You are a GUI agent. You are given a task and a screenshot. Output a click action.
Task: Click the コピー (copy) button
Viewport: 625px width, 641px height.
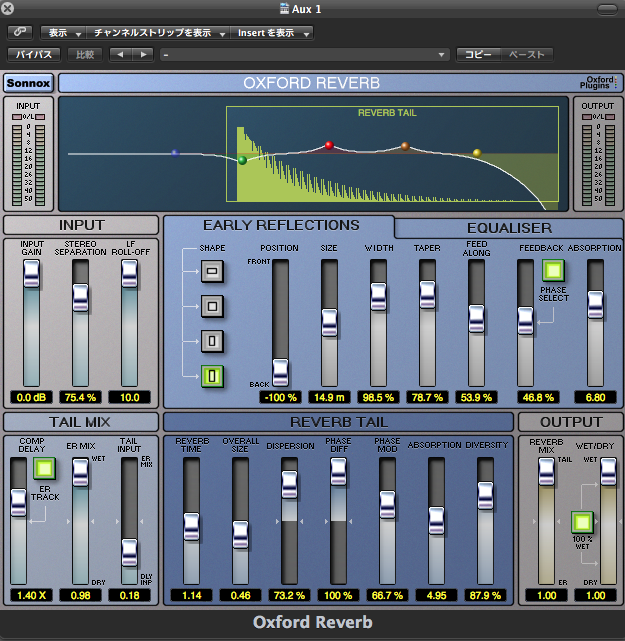click(478, 54)
